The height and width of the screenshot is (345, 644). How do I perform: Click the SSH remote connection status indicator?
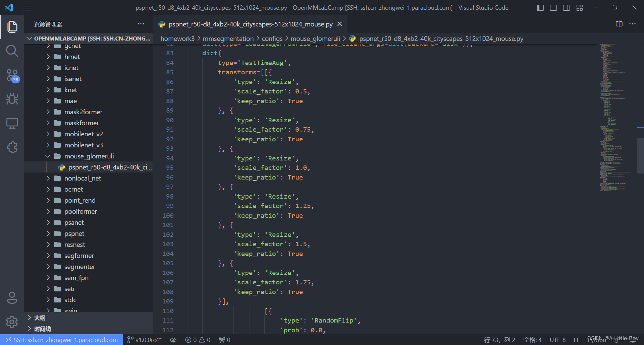61,340
